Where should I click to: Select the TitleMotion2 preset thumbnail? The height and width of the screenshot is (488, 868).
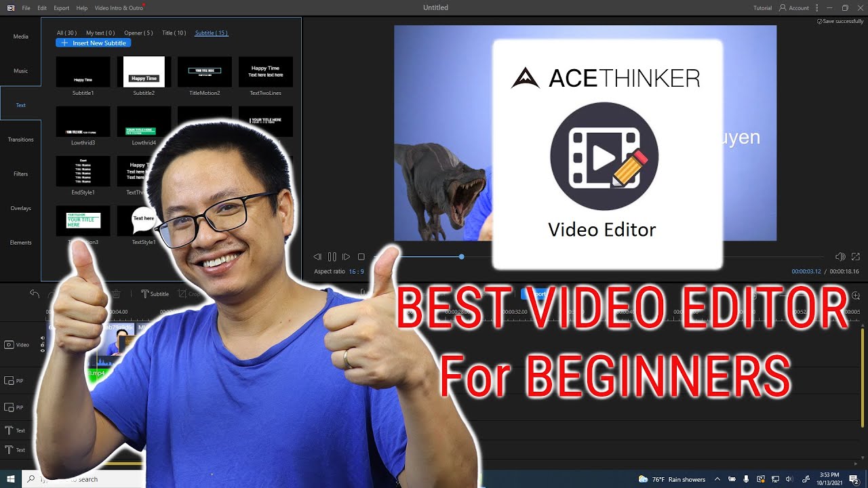tap(205, 72)
